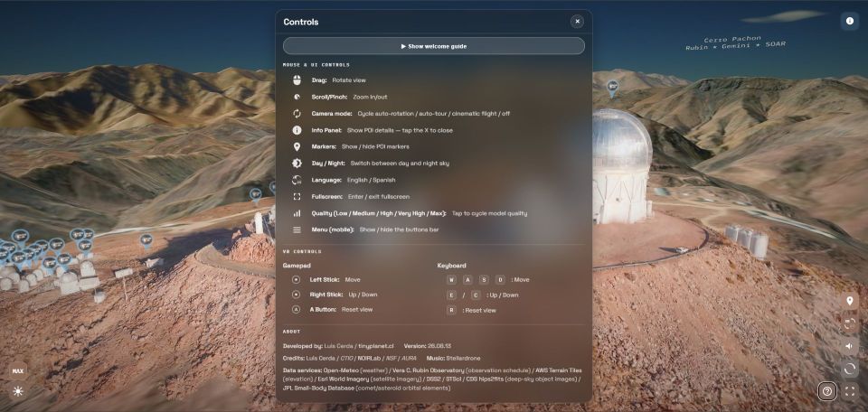Open the JPL Small-Body Database link

pos(317,388)
